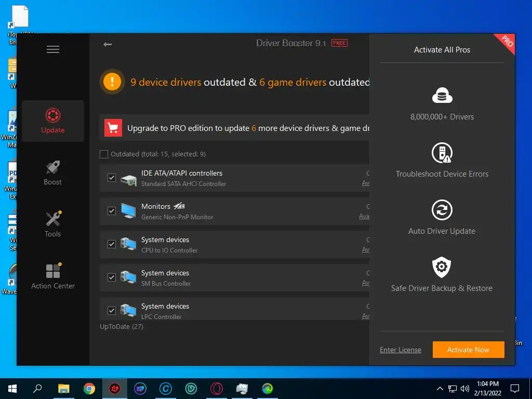The height and width of the screenshot is (399, 532).
Task: Click the Activate Now button
Action: [468, 350]
